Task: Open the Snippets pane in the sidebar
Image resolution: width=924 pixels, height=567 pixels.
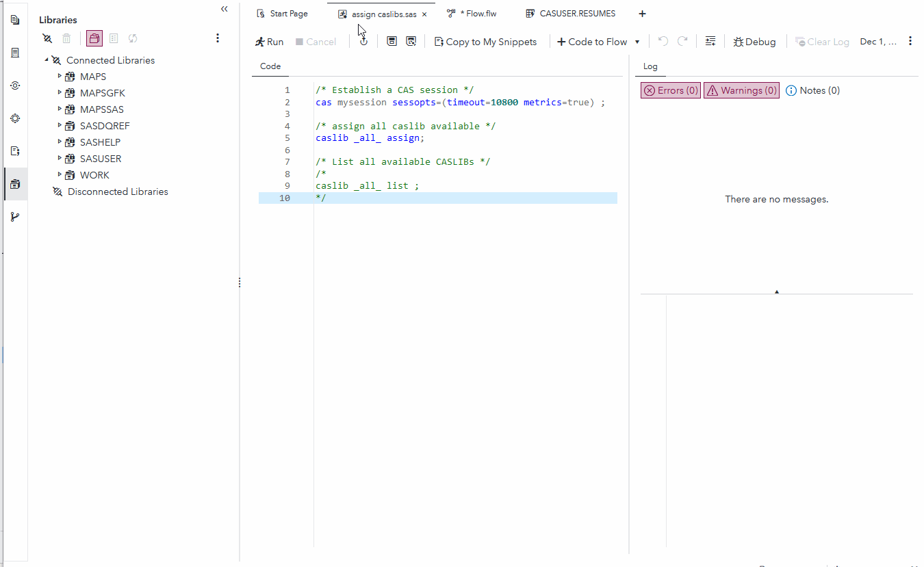Action: click(x=15, y=151)
